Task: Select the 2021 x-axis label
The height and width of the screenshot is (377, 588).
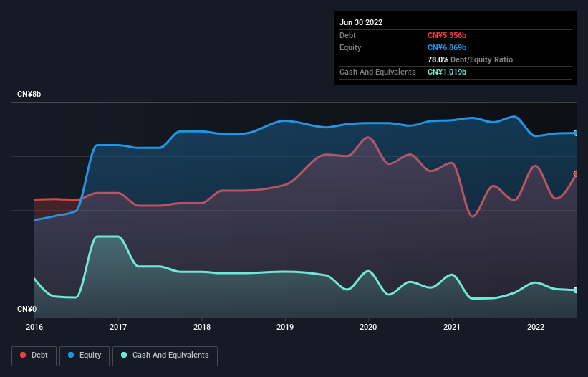Action: (x=452, y=327)
